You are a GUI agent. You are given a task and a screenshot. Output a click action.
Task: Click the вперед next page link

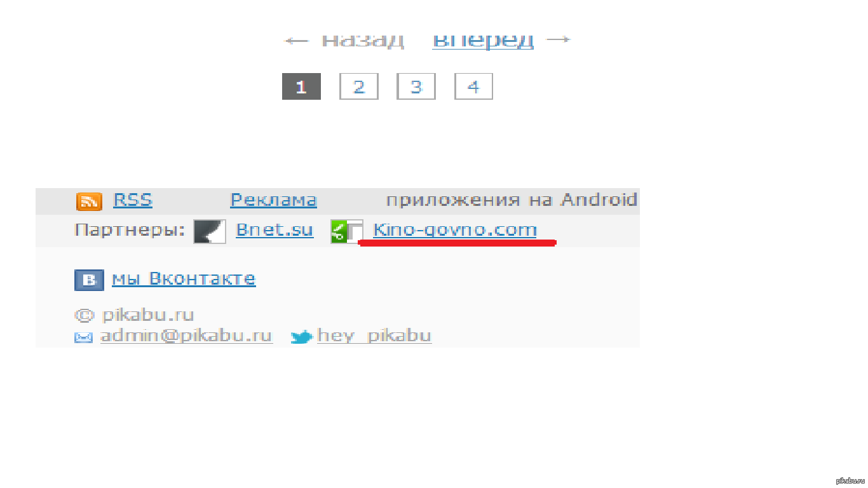click(483, 40)
